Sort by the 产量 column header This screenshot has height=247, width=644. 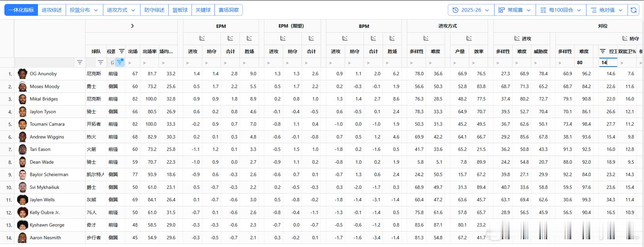coord(460,51)
